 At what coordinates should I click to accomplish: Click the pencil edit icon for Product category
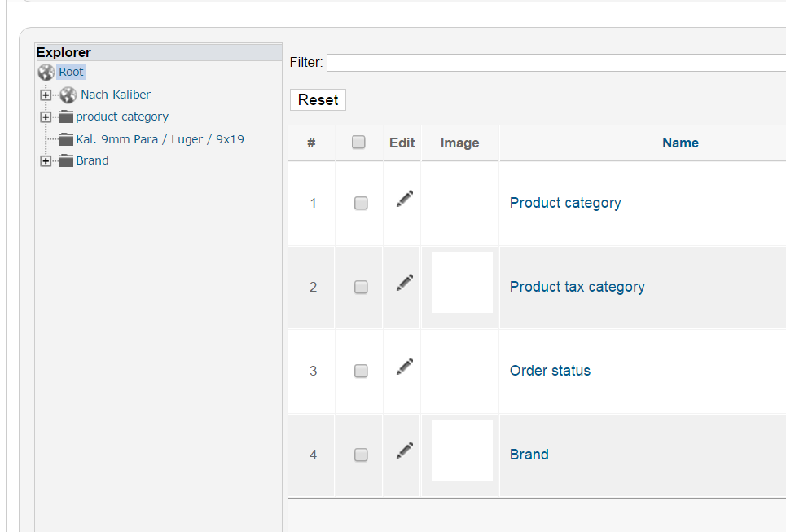(x=405, y=199)
